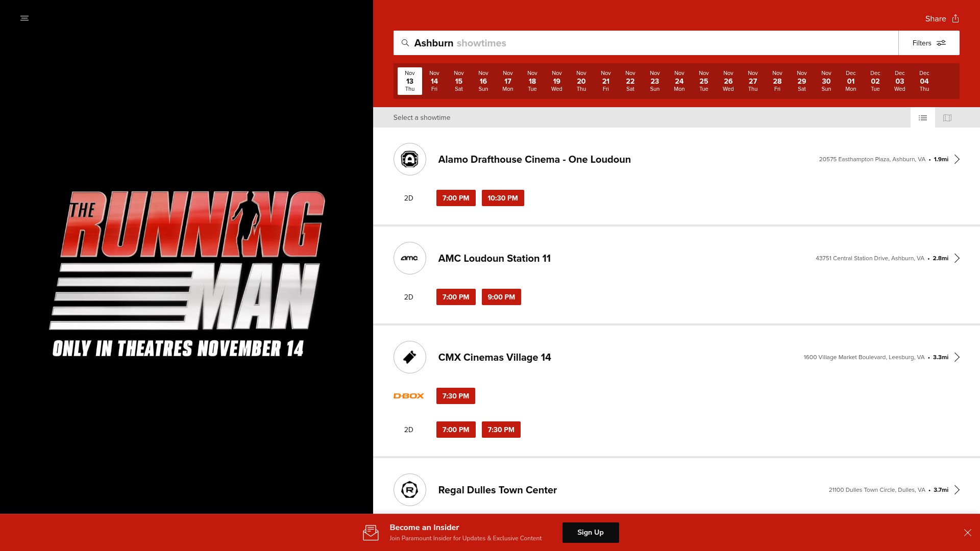This screenshot has width=980, height=551.
Task: Open Alamo Drafthouse Cinema - One Loudoun
Action: (534, 159)
